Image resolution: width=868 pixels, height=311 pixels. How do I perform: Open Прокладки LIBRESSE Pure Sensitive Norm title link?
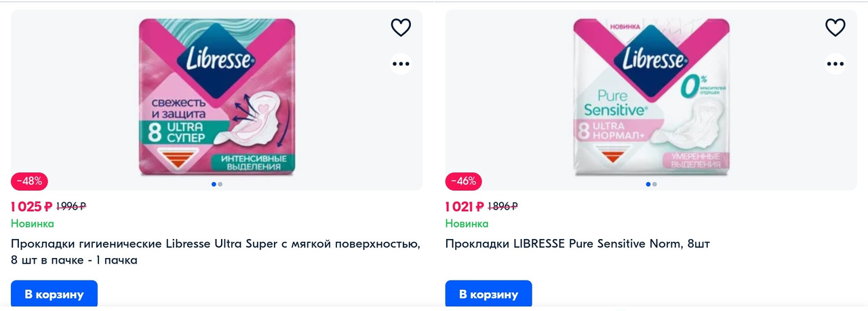(x=578, y=244)
